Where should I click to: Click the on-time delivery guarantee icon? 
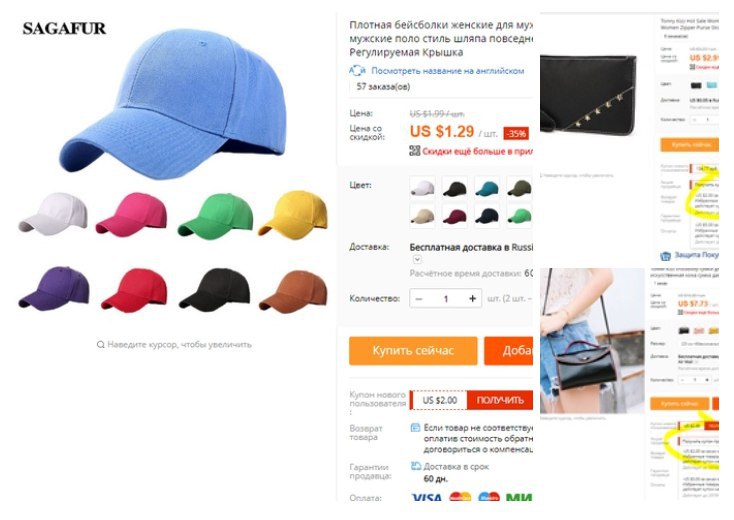415,466
